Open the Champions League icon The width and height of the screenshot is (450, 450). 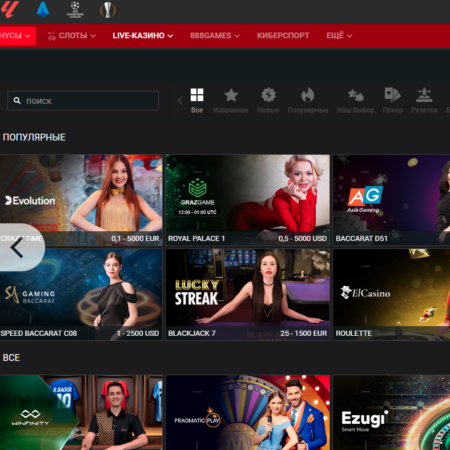pyautogui.click(x=75, y=9)
